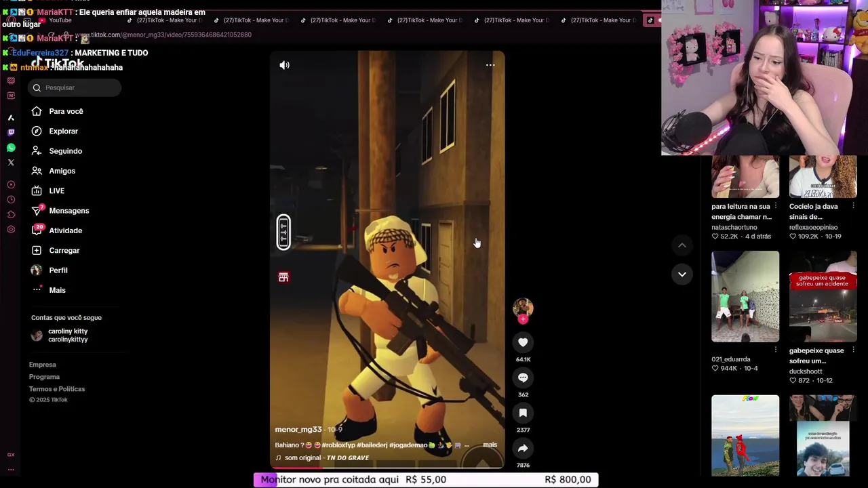Screen dimensions: 868x488
Task: Open the menor_mg33 username on the video
Action: (x=298, y=430)
